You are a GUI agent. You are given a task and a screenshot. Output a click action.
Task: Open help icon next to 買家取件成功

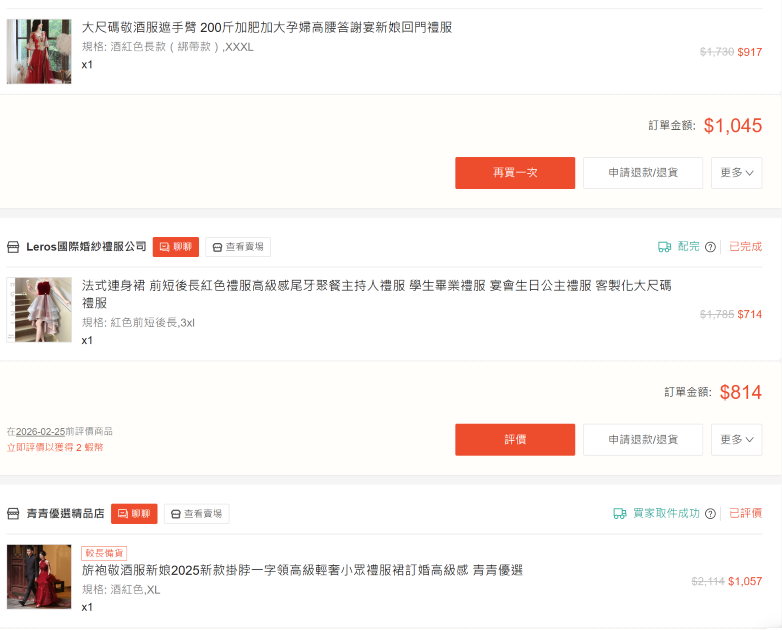tap(711, 514)
